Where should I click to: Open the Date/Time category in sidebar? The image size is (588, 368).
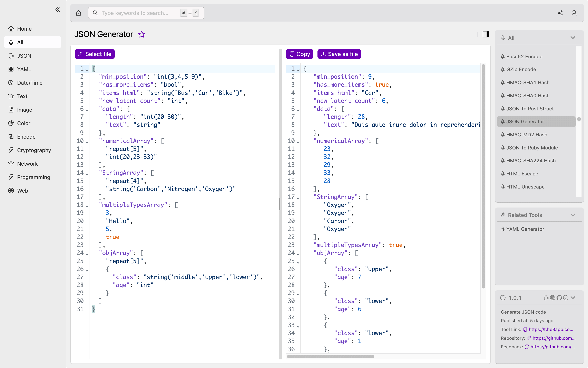tap(32, 83)
